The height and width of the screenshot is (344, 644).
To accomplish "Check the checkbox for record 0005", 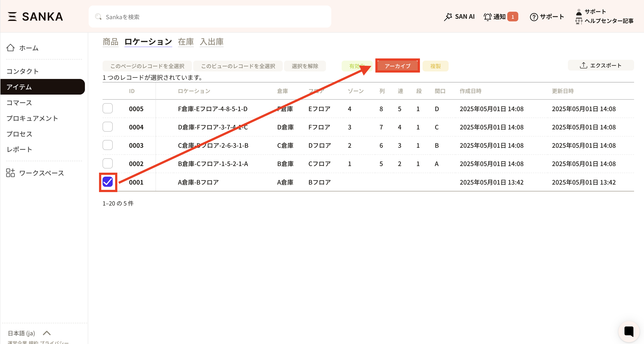I will click(x=108, y=108).
